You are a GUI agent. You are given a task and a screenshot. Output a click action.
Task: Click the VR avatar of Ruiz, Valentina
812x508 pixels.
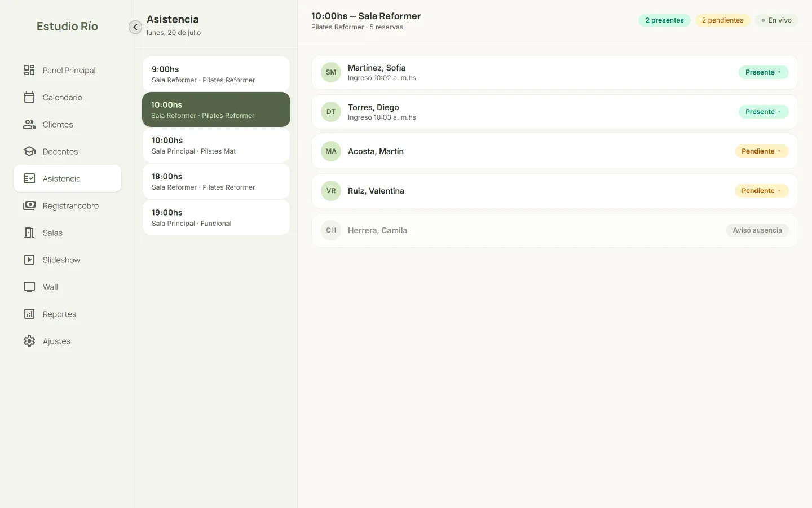click(x=331, y=191)
